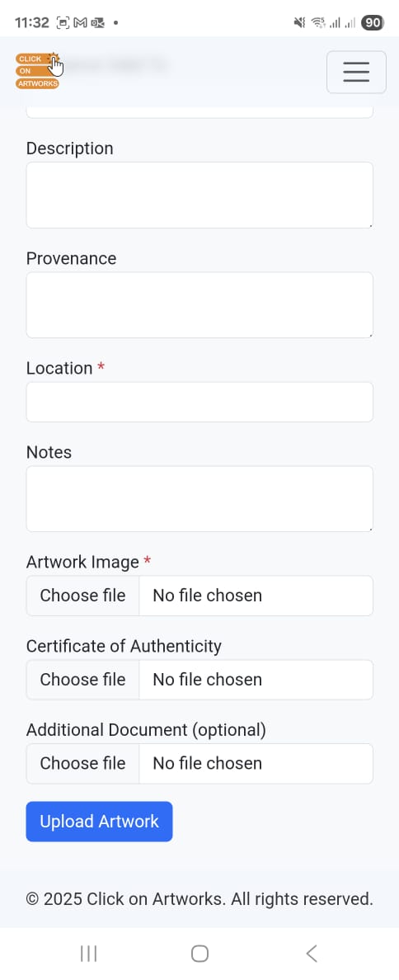Focus the Notes text area
This screenshot has width=399, height=980.
pyautogui.click(x=199, y=499)
